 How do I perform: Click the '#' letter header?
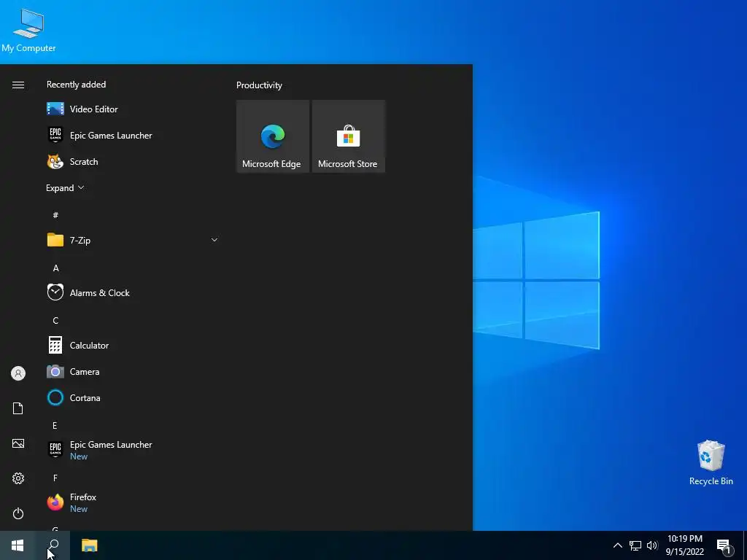pos(55,215)
